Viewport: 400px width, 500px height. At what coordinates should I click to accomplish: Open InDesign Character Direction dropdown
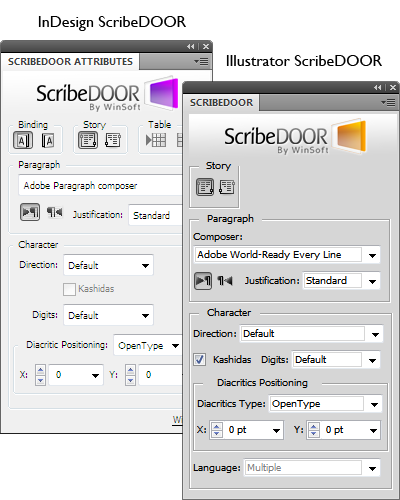(108, 265)
